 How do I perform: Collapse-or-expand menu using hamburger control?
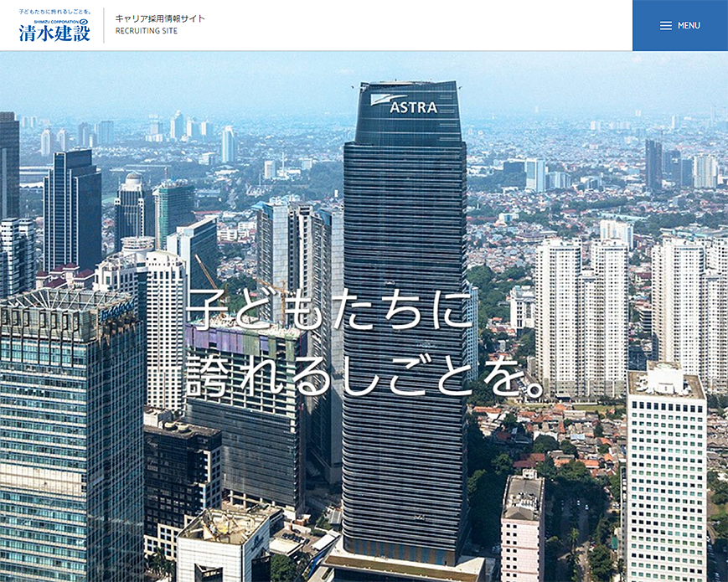666,24
